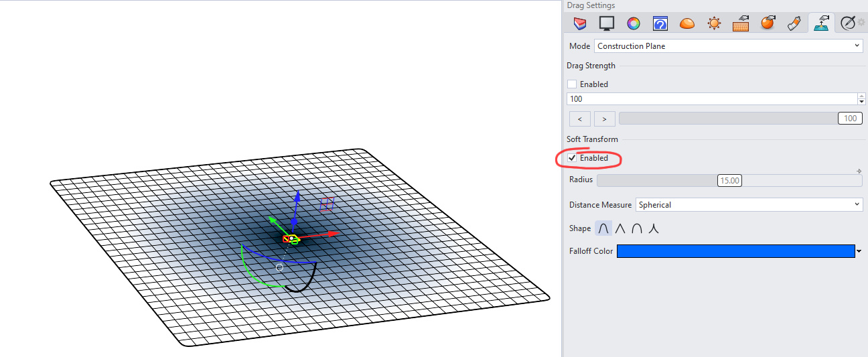Screen dimensions: 868x357
Task: Click the color wheel panel icon
Action: (x=634, y=23)
